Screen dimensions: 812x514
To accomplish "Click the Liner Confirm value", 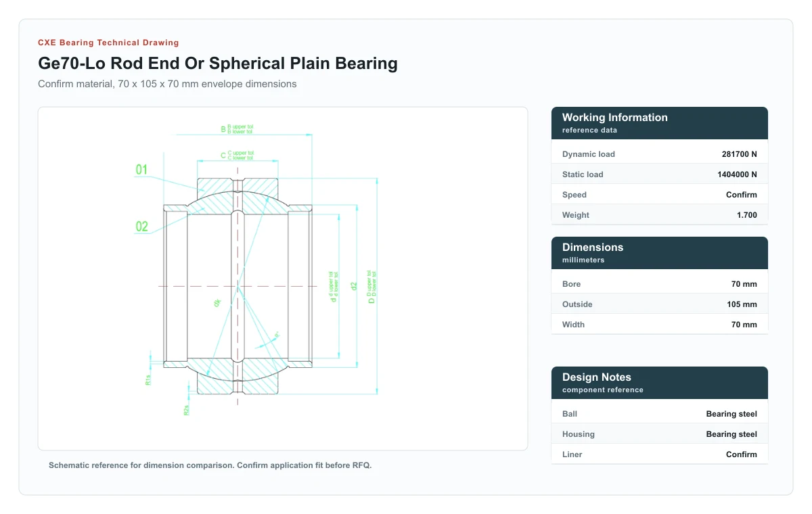I will click(x=742, y=454).
